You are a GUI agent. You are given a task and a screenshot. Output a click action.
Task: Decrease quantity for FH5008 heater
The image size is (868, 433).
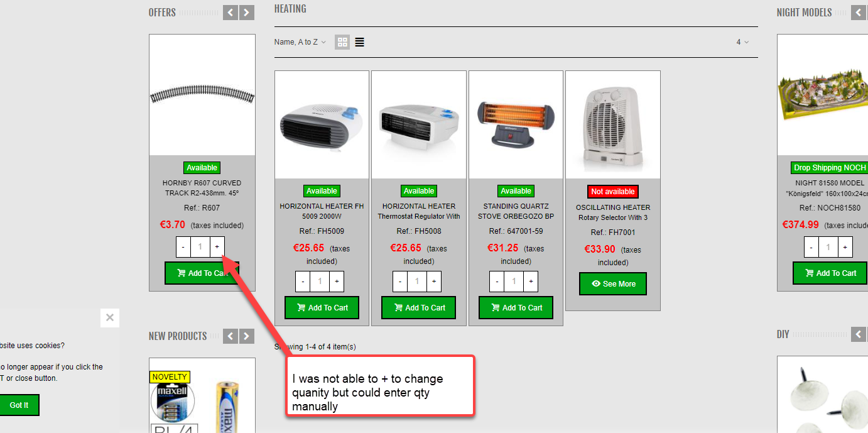click(x=400, y=282)
